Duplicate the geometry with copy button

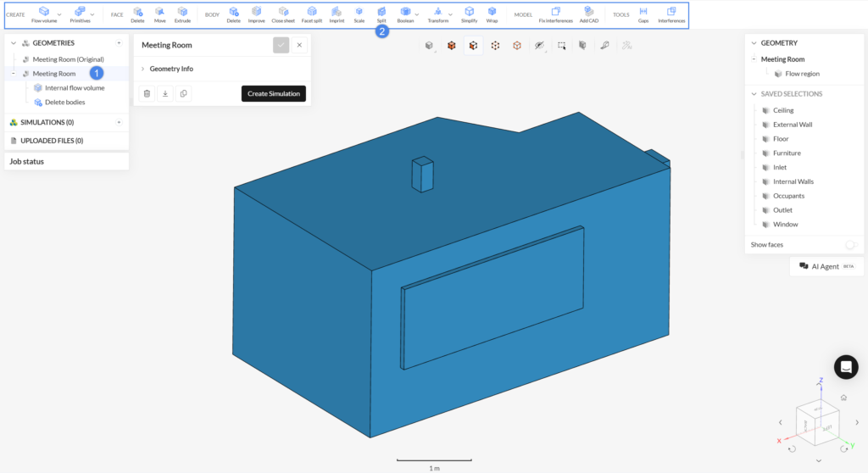[183, 93]
